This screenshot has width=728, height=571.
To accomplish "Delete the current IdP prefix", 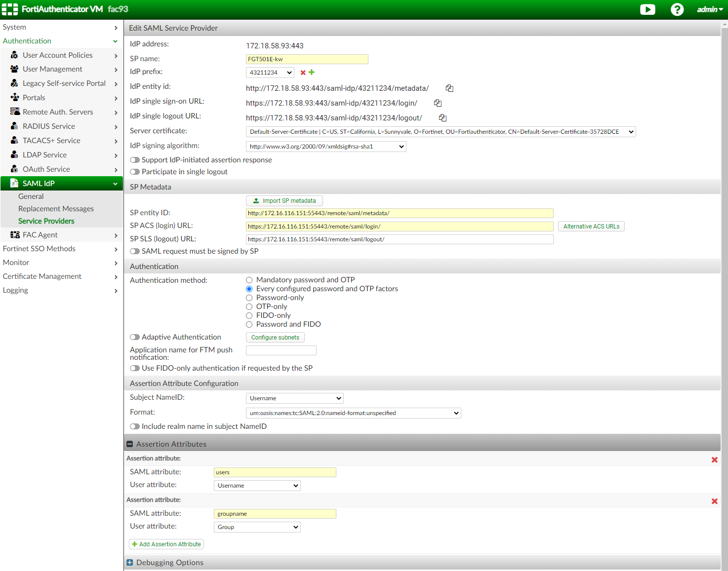I will pyautogui.click(x=302, y=72).
